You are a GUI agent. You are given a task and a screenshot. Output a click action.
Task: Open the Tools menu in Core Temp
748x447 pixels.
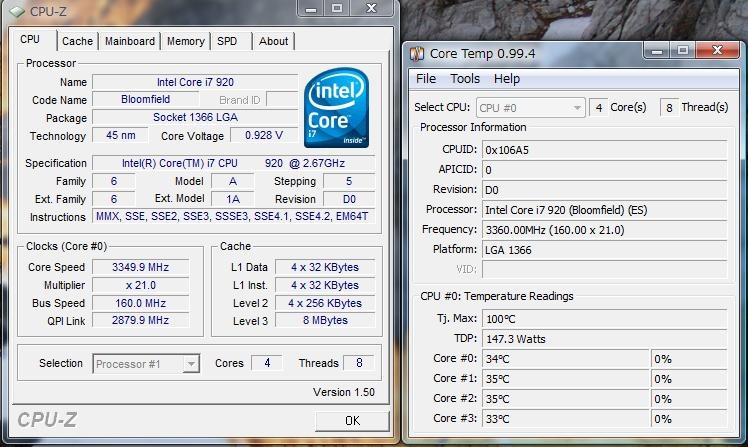click(x=465, y=79)
